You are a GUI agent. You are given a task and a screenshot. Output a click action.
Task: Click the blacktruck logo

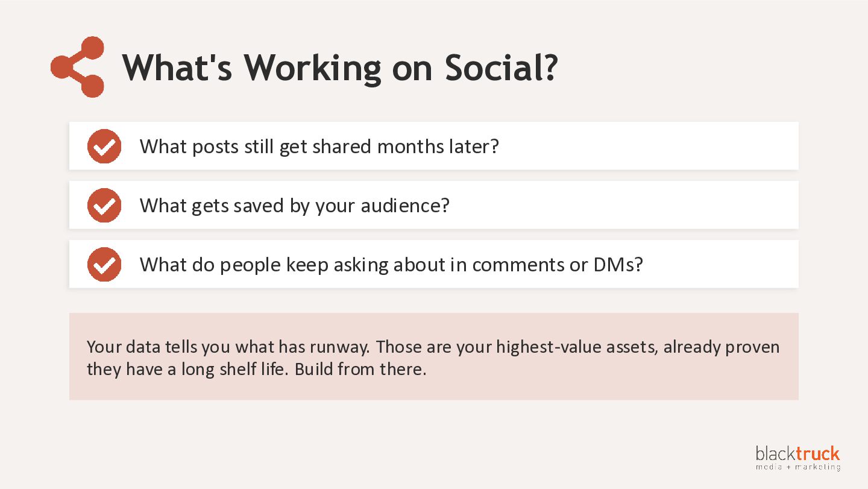pyautogui.click(x=797, y=458)
